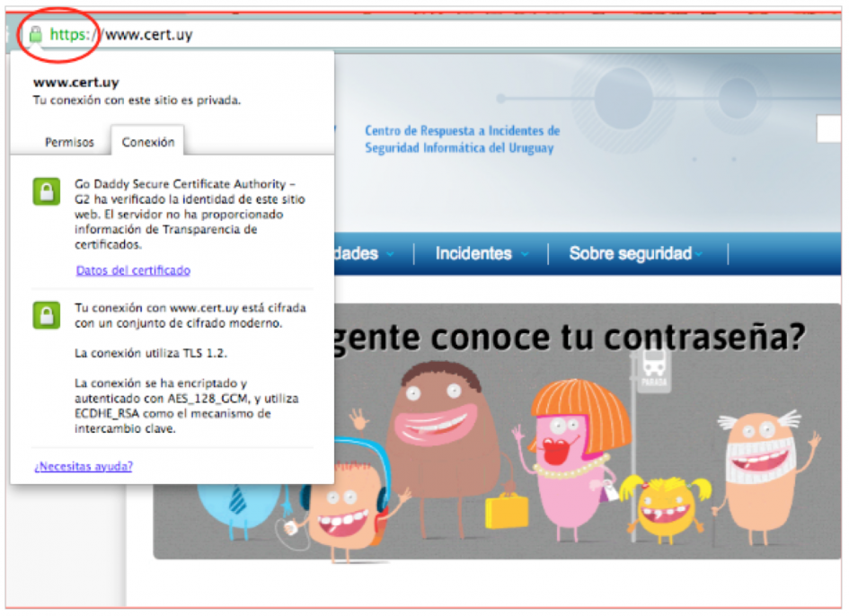Click the 'La conexión utiliza TLS 1.2.' text

[x=151, y=353]
